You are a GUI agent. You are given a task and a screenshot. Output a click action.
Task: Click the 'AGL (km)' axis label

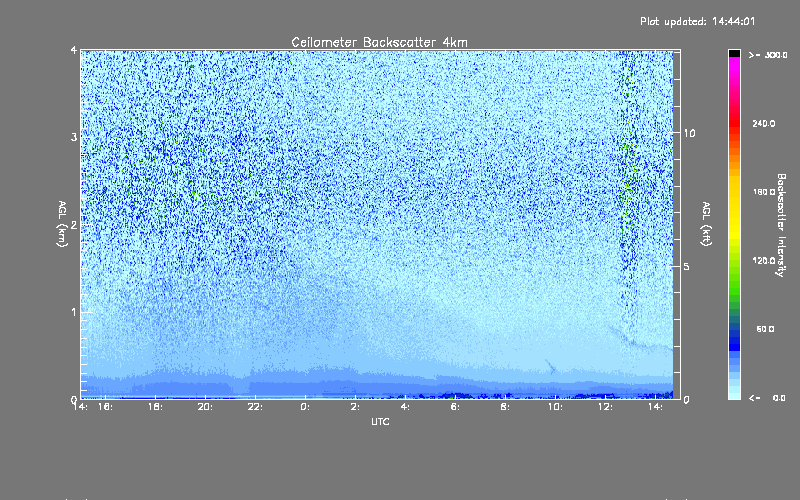tap(62, 224)
